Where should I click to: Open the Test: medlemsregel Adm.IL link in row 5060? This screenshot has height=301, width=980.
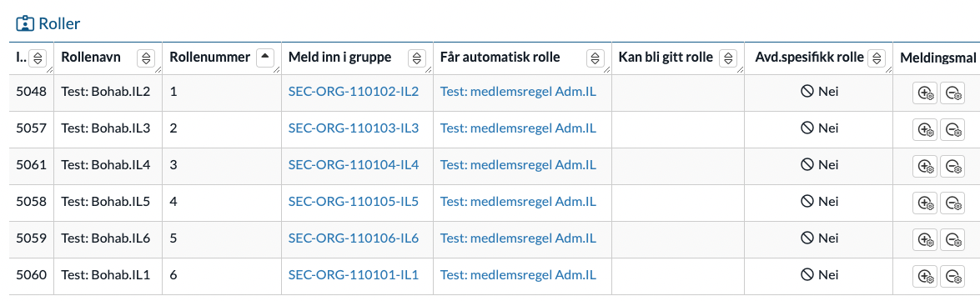(x=518, y=275)
